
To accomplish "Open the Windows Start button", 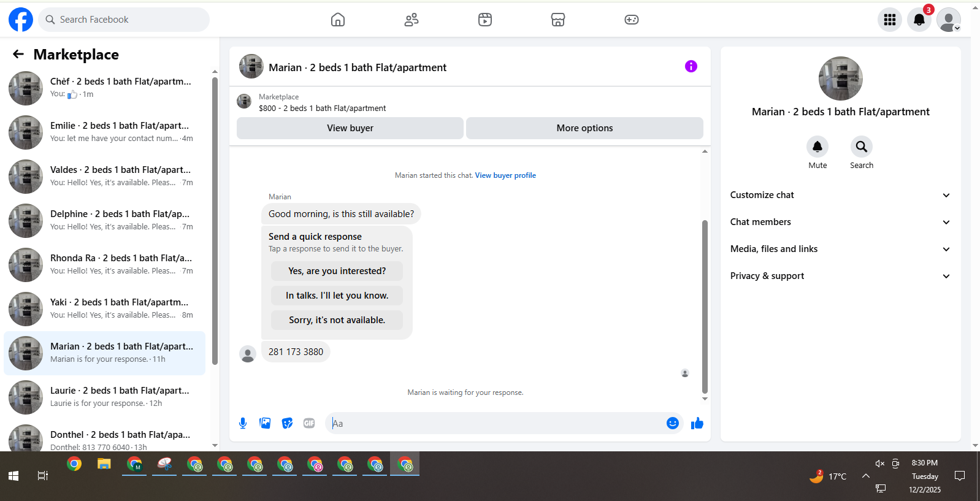I will point(13,476).
